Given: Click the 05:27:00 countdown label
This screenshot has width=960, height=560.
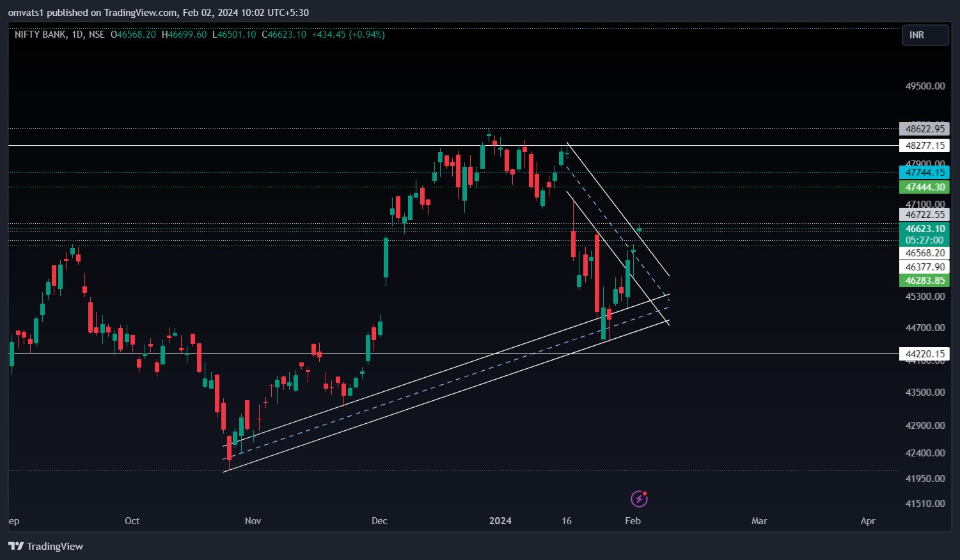Looking at the screenshot, I should (x=924, y=240).
